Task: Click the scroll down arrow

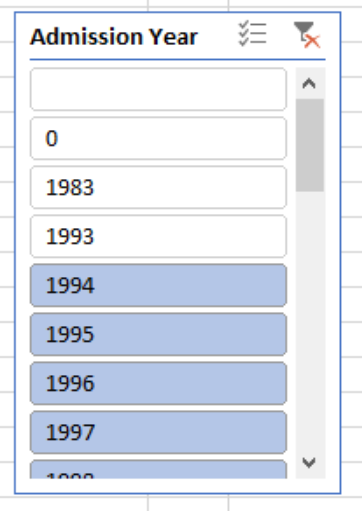Action: (309, 462)
